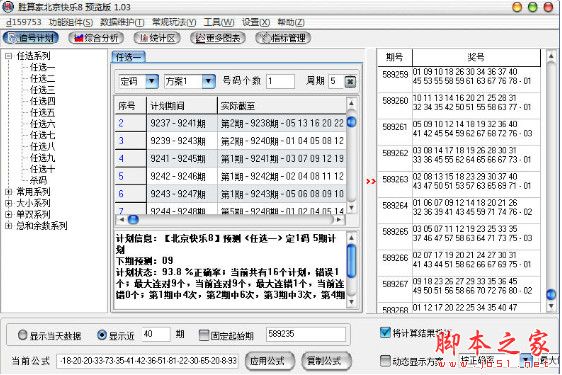Screen dimensions: 562x375
Task: Open the 更多图表 toolbar button
Action: click(x=218, y=38)
